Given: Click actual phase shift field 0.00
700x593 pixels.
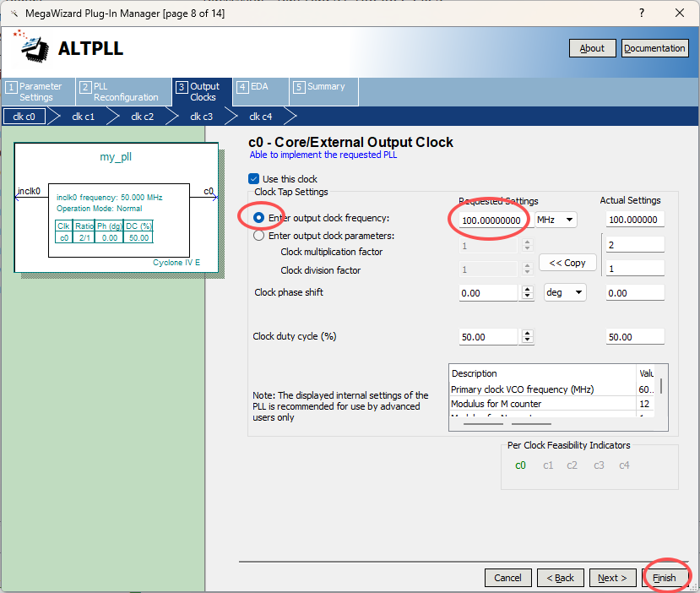Looking at the screenshot, I should click(635, 293).
